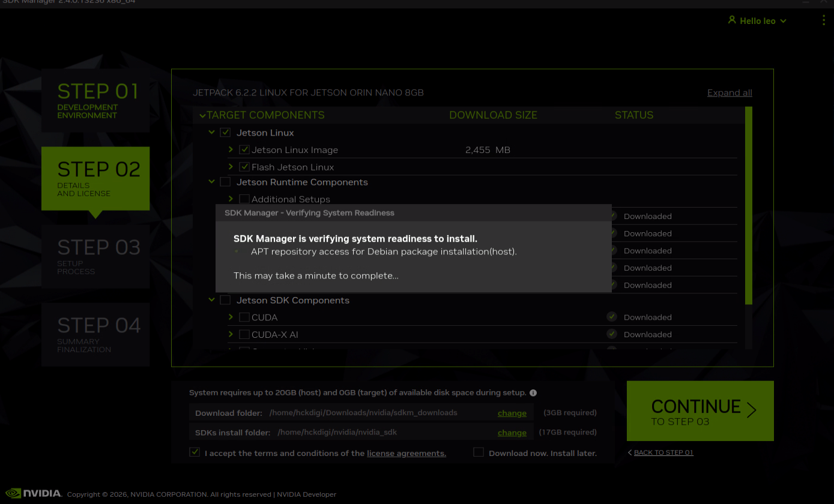Click the CUDA-X AI downloaded status checkmark icon

612,334
